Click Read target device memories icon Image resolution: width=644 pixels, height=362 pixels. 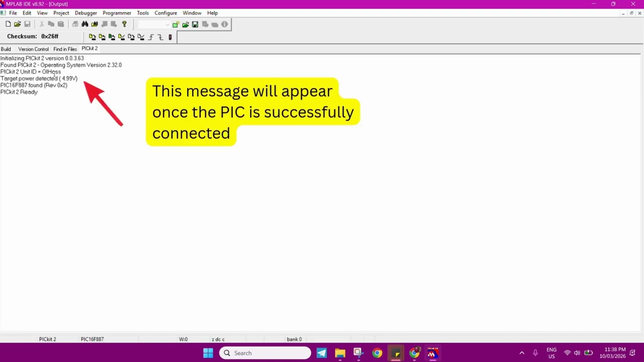102,37
